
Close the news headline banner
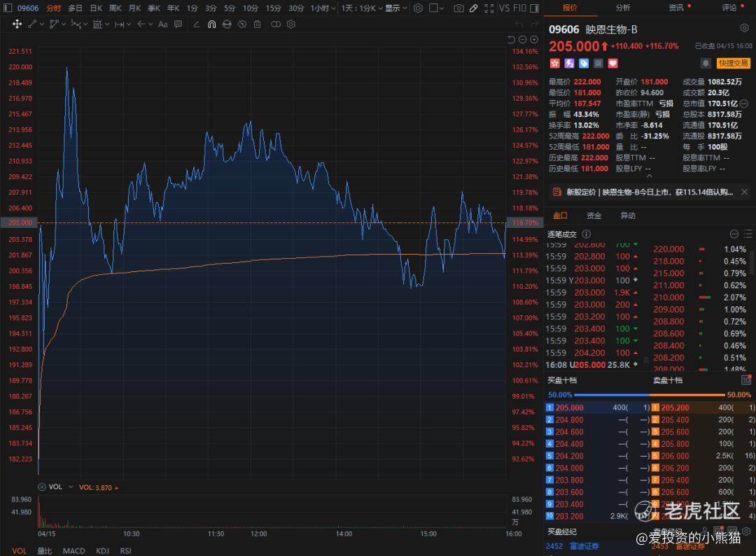click(x=744, y=192)
